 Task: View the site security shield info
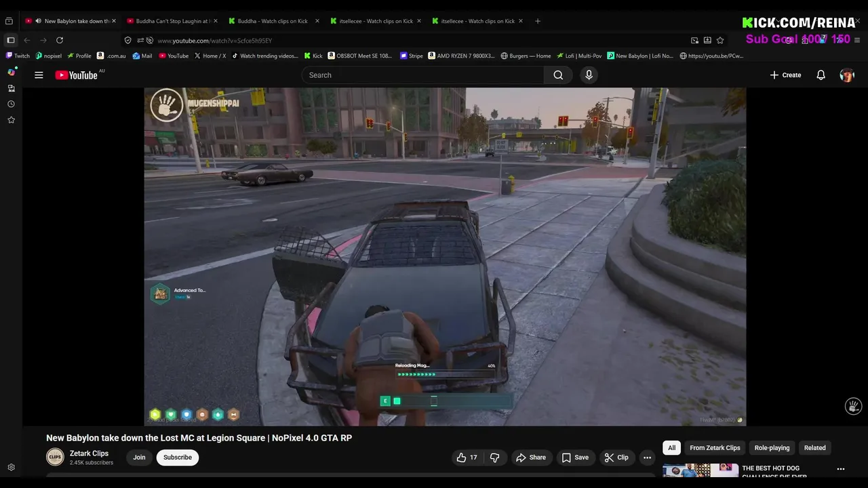127,41
